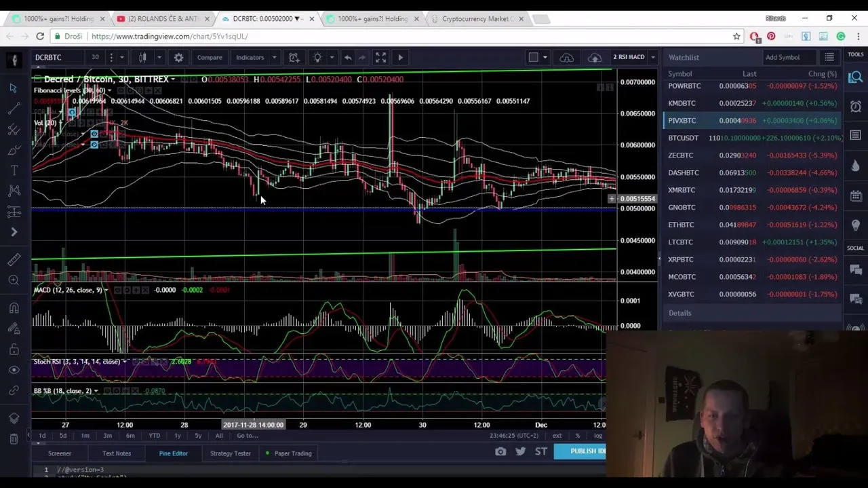The width and height of the screenshot is (868, 488).
Task: Open the dropdown beside the lightbulb
Action: (x=332, y=58)
